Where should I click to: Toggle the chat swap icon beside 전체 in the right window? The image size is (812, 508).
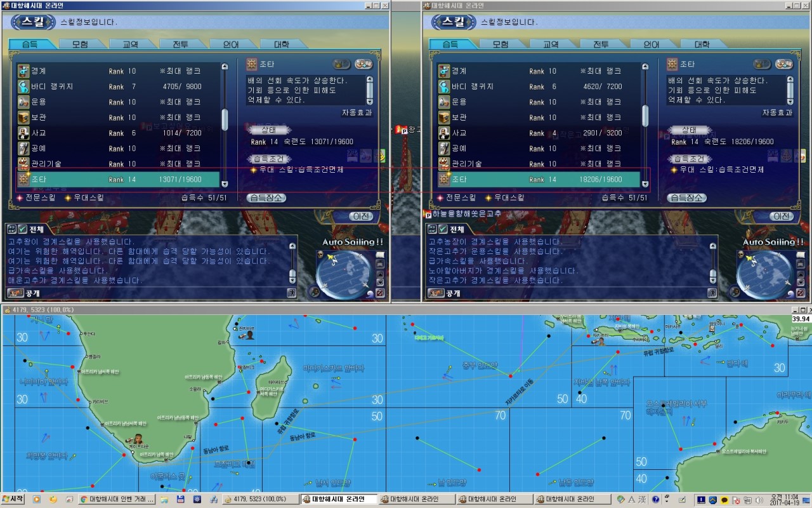433,229
